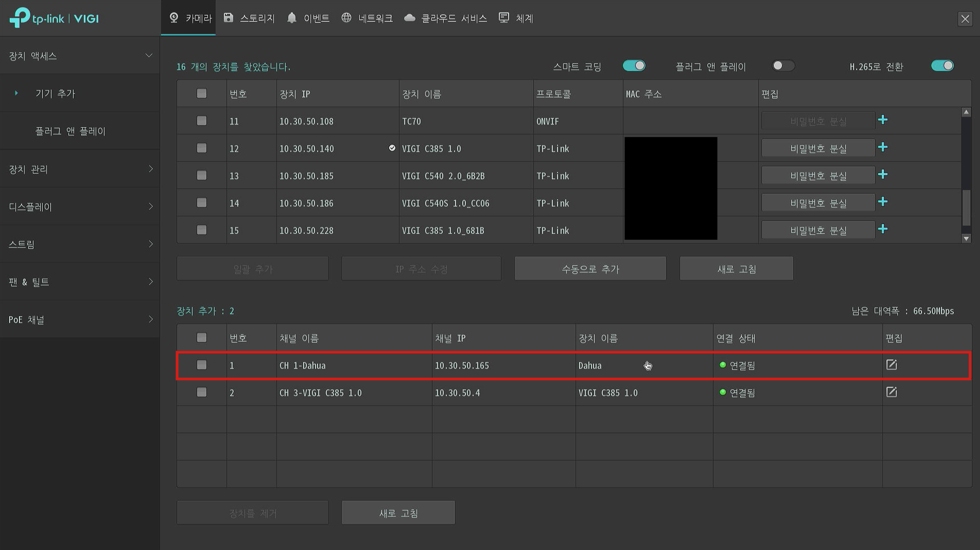Click 비밀번호 분실 for VIGI C385 1.0

pyautogui.click(x=818, y=148)
